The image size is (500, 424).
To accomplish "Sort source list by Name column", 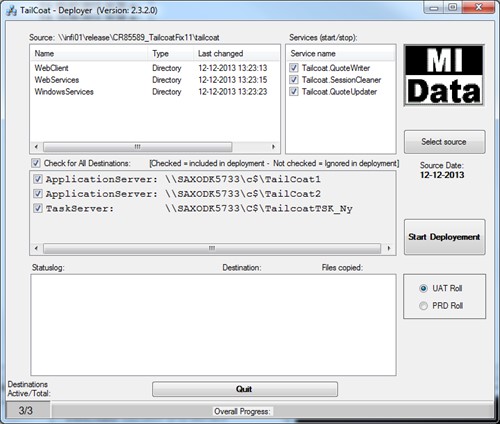I will pos(89,54).
